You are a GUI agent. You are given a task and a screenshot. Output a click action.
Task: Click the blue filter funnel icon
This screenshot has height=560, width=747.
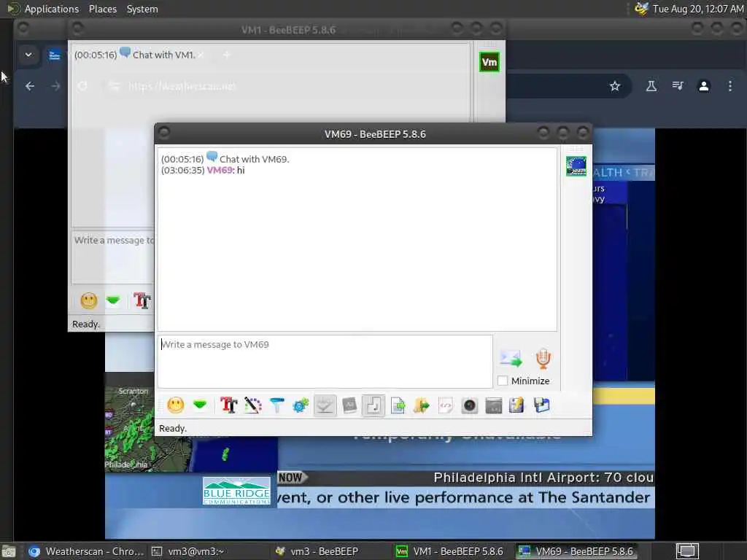276,405
